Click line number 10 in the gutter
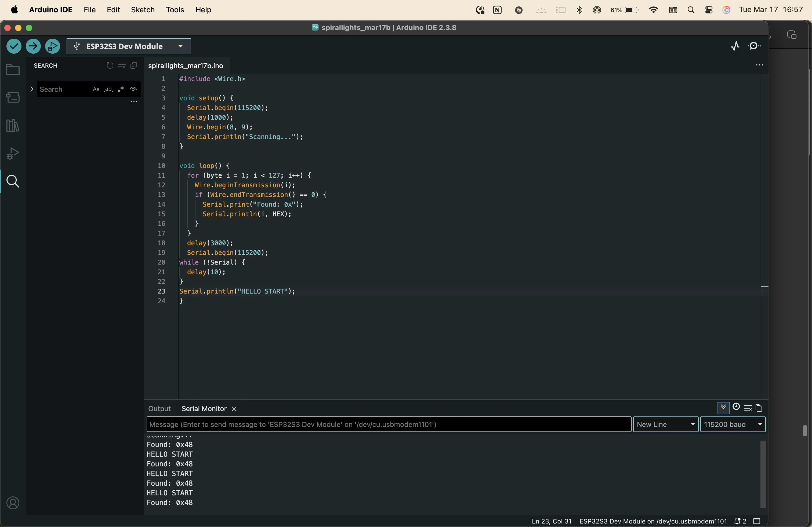 point(161,166)
